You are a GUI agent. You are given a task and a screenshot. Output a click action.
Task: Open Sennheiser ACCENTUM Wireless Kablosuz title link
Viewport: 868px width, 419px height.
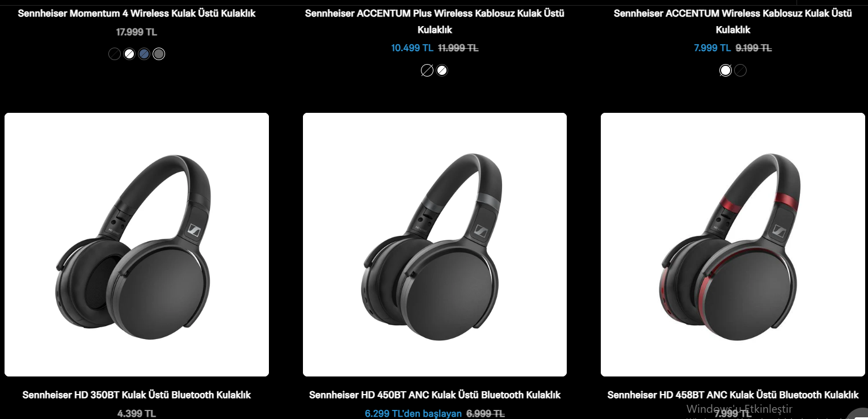click(x=733, y=22)
